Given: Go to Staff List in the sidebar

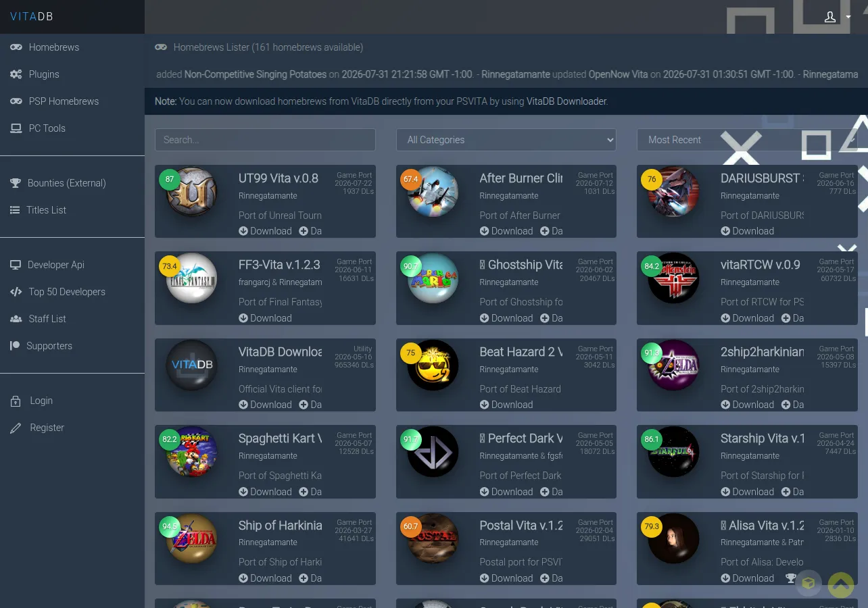Looking at the screenshot, I should (47, 319).
